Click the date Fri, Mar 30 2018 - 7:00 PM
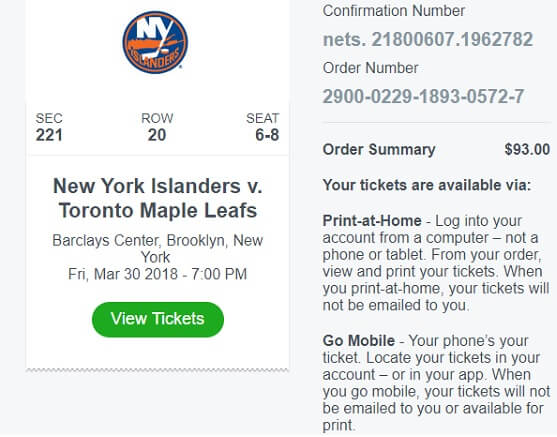This screenshot has width=557, height=437. point(157,274)
